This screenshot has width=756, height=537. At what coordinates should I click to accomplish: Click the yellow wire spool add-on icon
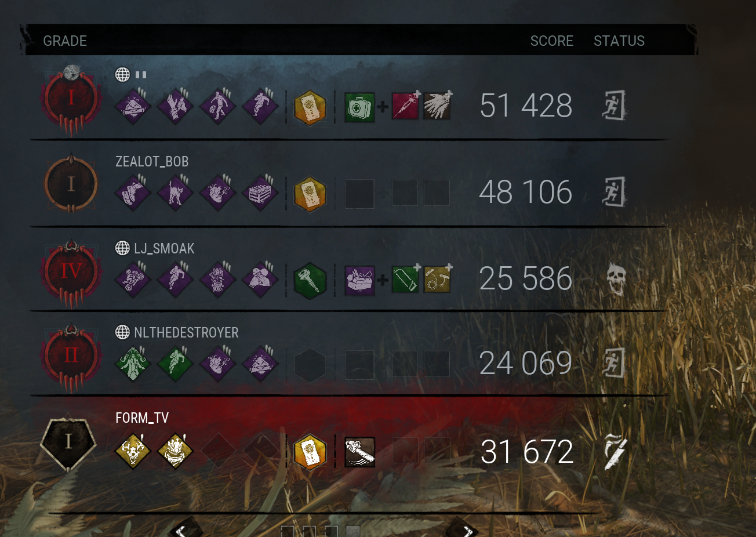click(437, 279)
